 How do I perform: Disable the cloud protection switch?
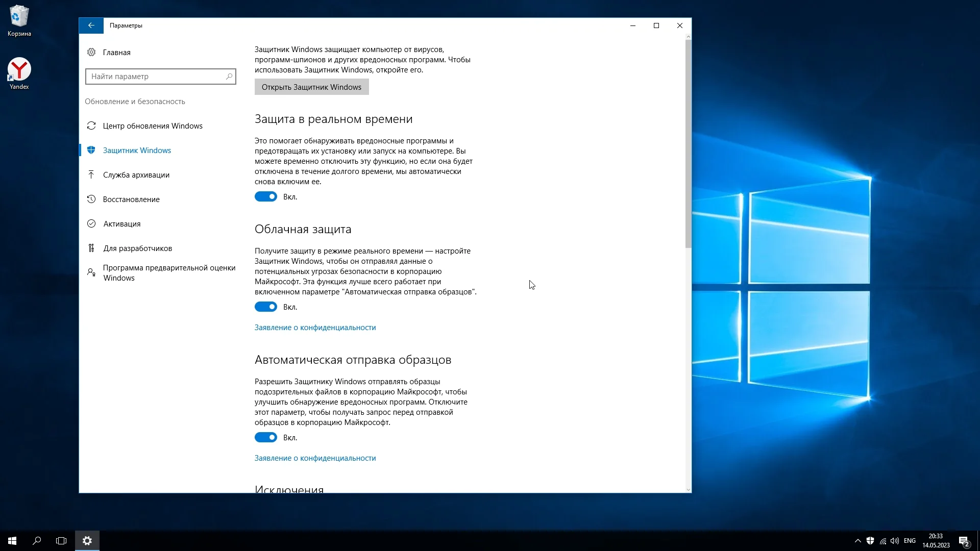tap(265, 307)
